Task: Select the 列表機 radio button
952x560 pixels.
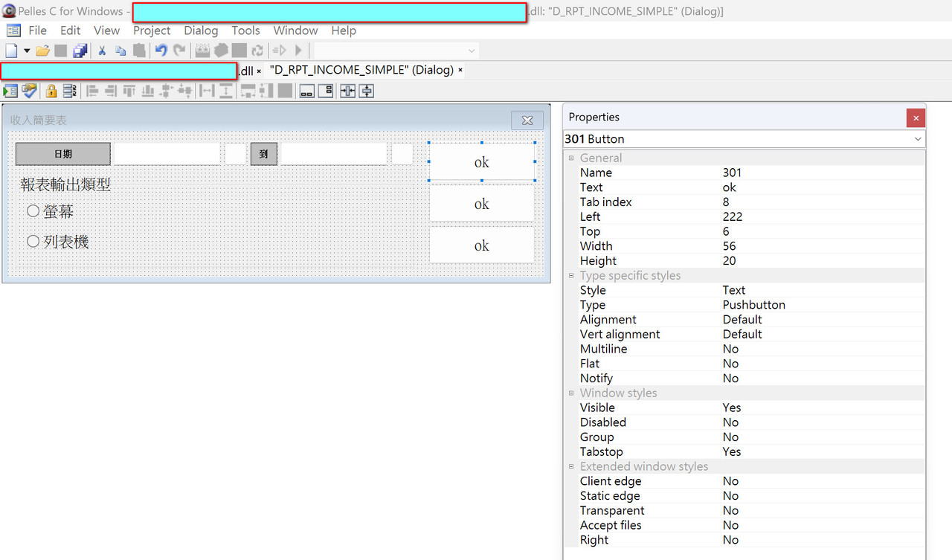Action: 57,242
